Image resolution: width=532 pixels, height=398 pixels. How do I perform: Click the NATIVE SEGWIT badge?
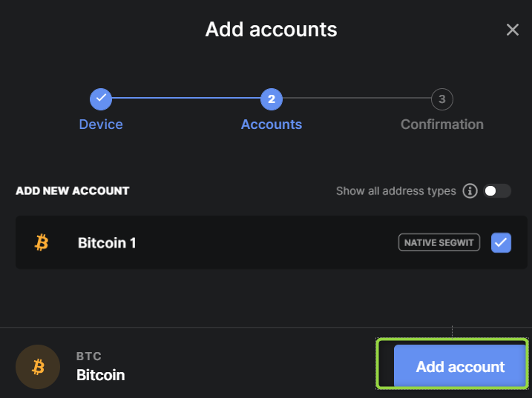point(439,242)
